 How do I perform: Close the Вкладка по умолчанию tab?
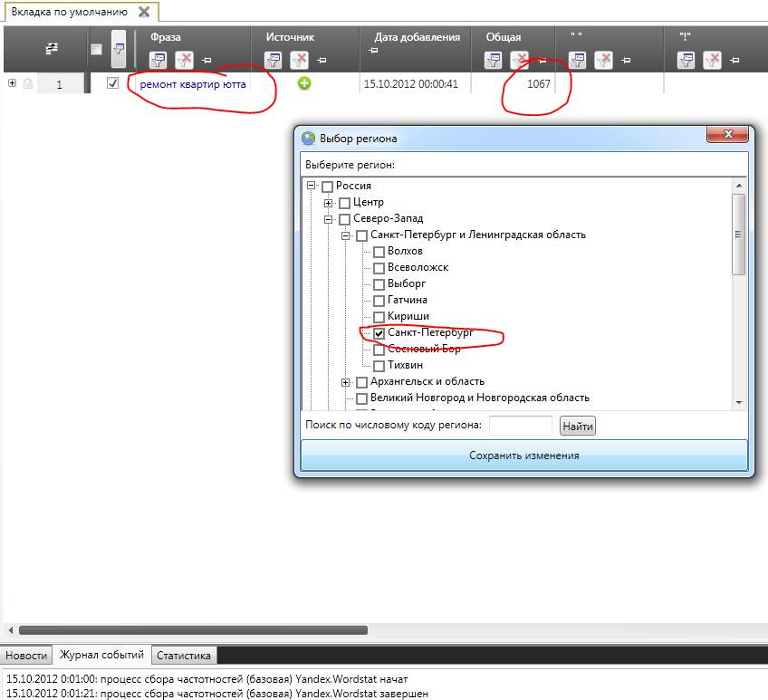click(x=144, y=12)
